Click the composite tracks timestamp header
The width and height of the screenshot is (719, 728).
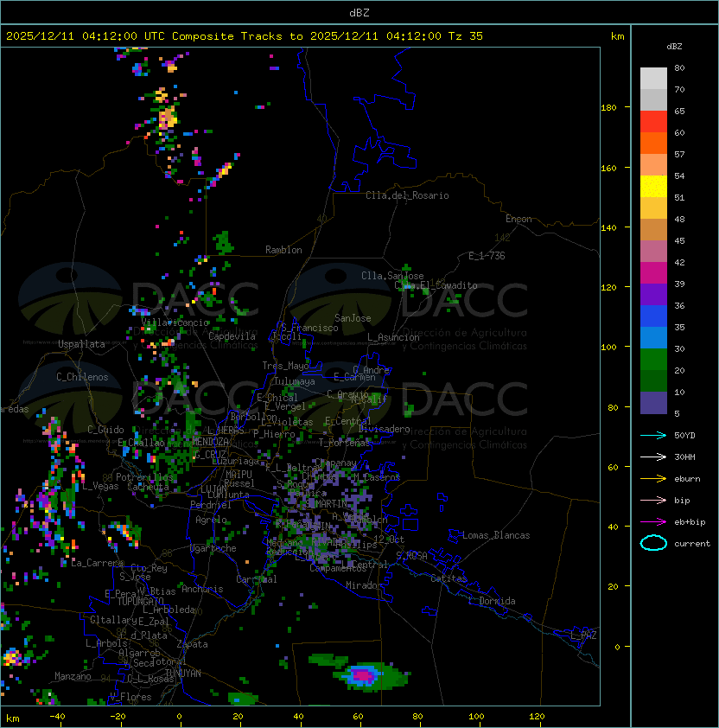tap(245, 36)
